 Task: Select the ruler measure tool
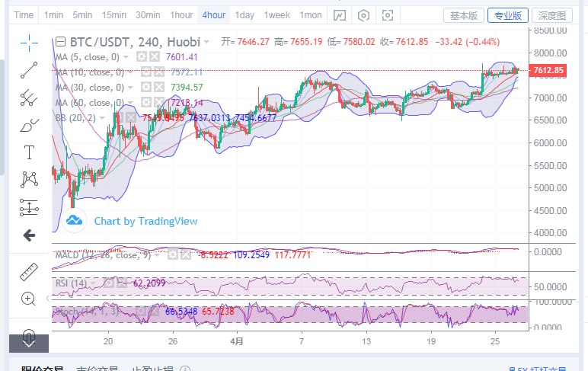tap(29, 272)
